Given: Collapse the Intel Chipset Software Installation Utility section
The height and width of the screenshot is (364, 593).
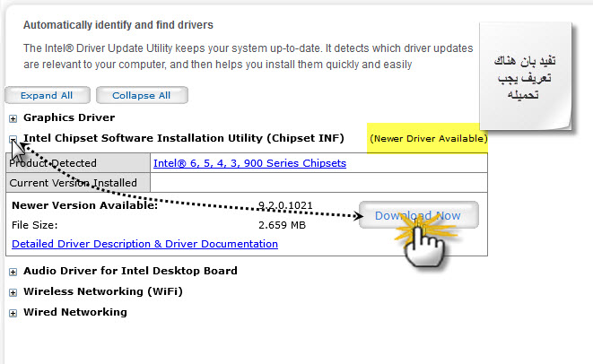Looking at the screenshot, I should point(13,139).
